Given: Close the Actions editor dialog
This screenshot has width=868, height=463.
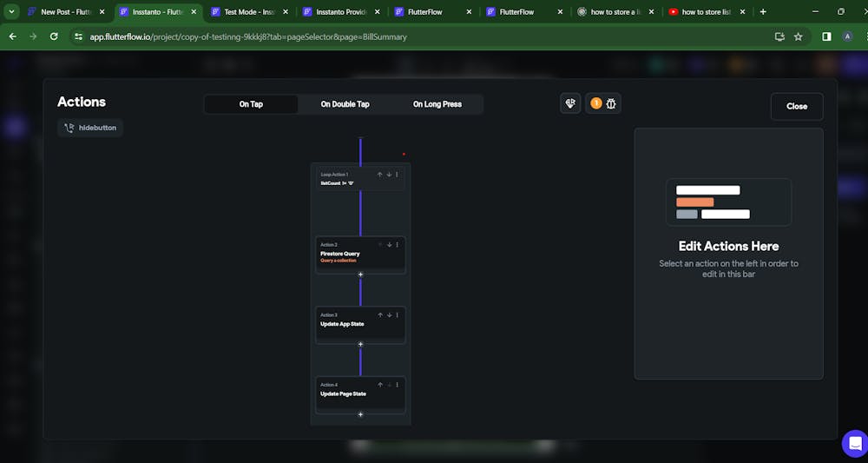Looking at the screenshot, I should 797,106.
